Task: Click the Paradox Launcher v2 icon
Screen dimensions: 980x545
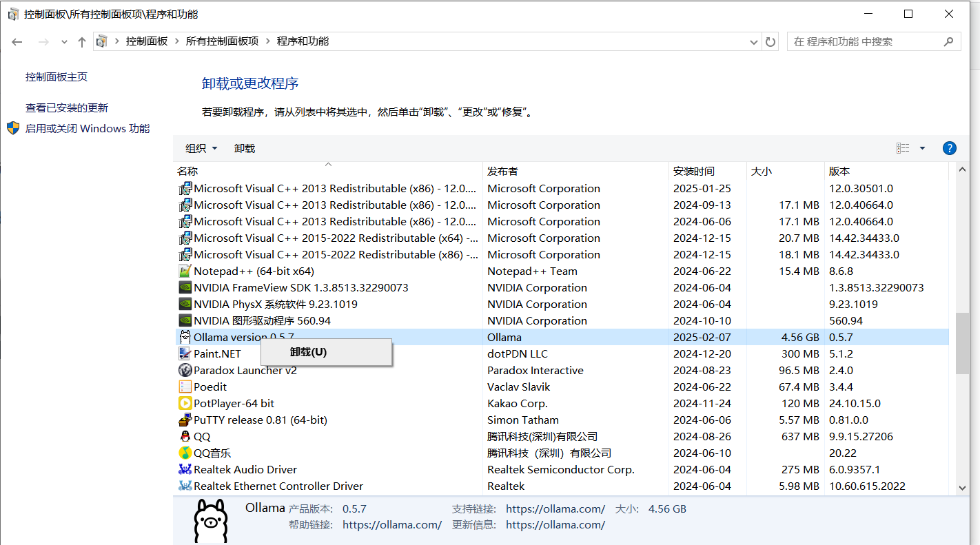Action: click(185, 371)
